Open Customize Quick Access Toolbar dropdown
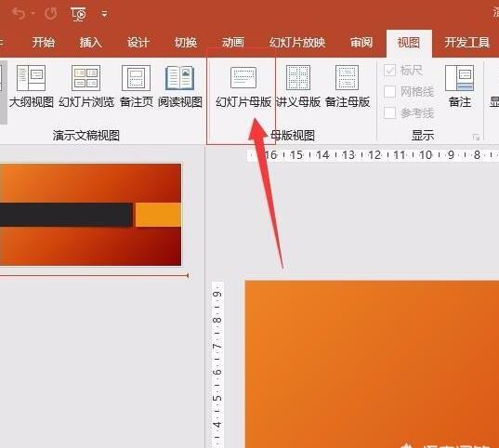499x448 pixels. click(x=104, y=14)
